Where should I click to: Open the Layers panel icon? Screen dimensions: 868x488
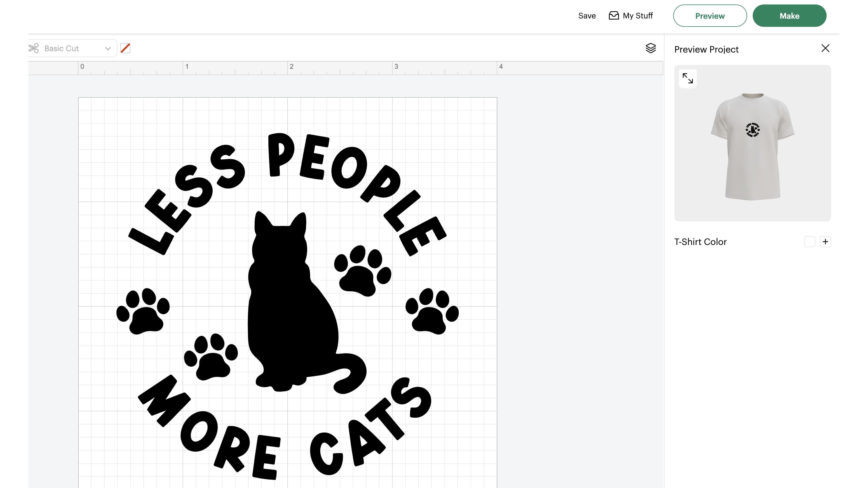650,48
